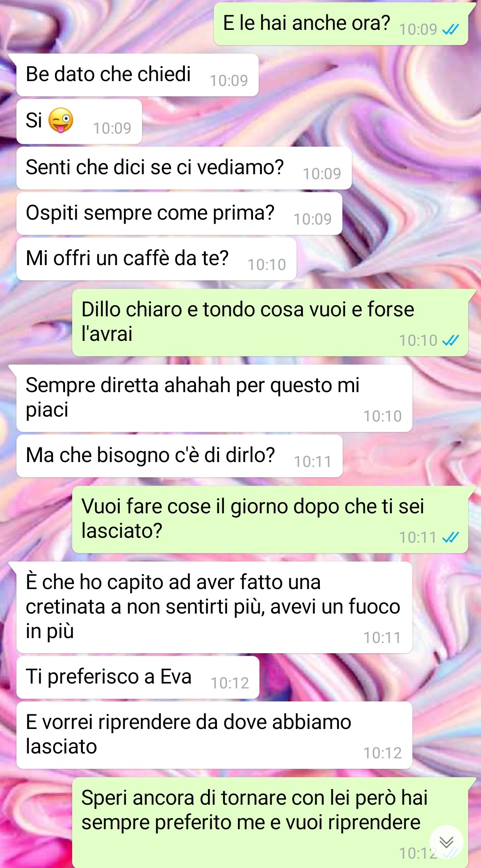The height and width of the screenshot is (868, 481).
Task: Tap the 'Speri ancora di tornare' sent message
Action: pyautogui.click(x=270, y=823)
